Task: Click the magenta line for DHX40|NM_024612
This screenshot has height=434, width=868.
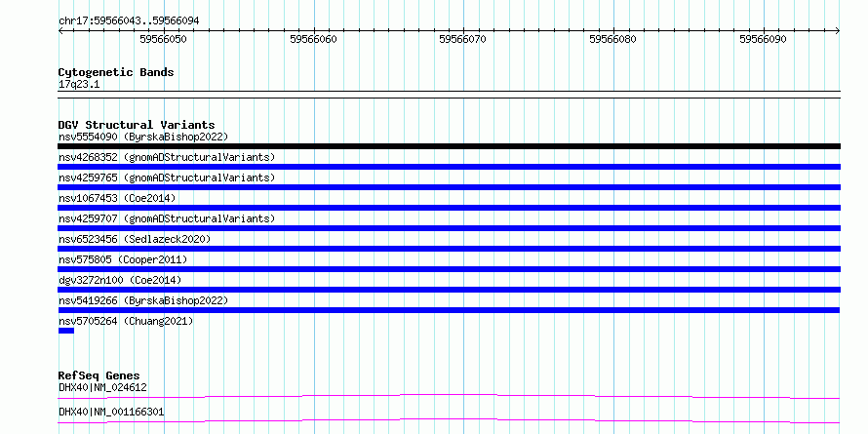Action: pos(449,396)
